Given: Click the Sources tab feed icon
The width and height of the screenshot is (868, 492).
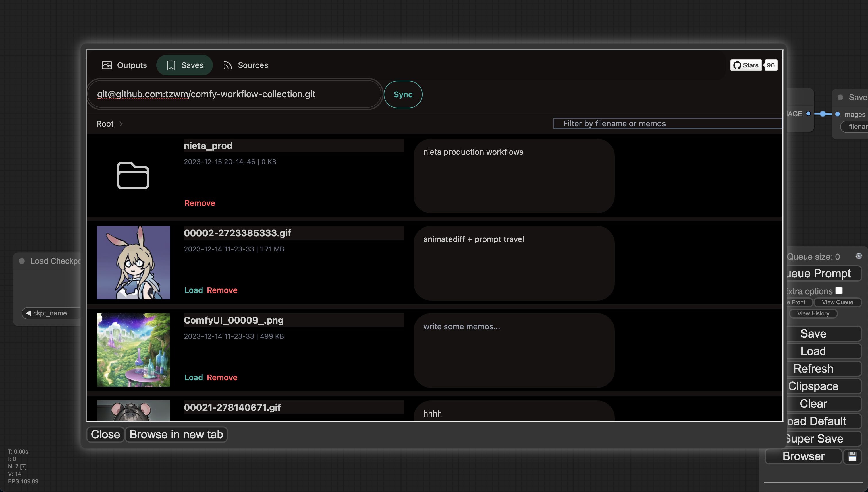Looking at the screenshot, I should click(227, 65).
